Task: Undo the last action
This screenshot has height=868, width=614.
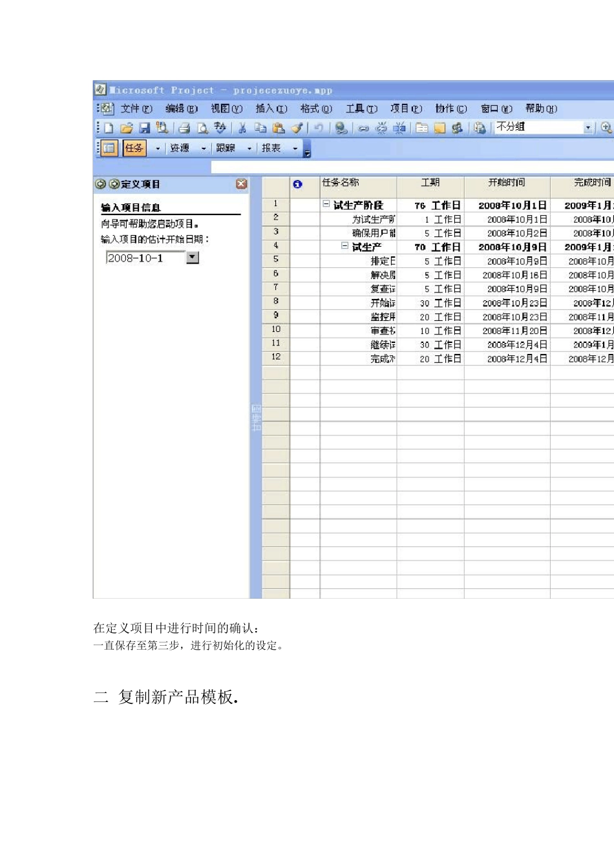Action: [x=319, y=128]
